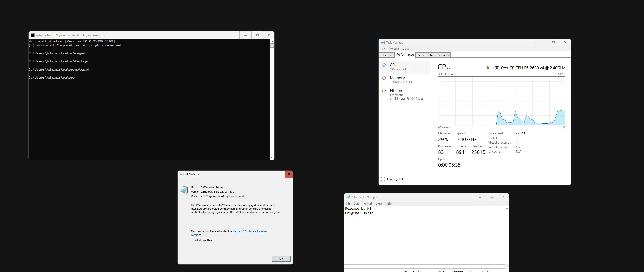Click the Task Manager title bar icon
Viewport: 644px width, 272px height.
(x=382, y=43)
